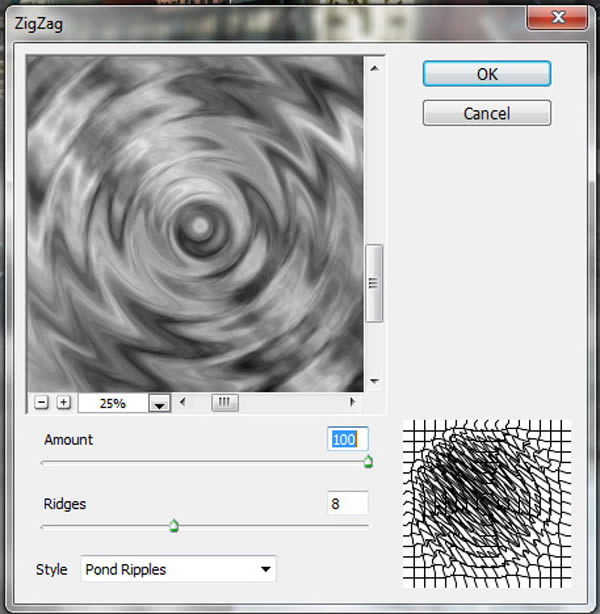Click the Cancel button
600x614 pixels.
pyautogui.click(x=487, y=113)
